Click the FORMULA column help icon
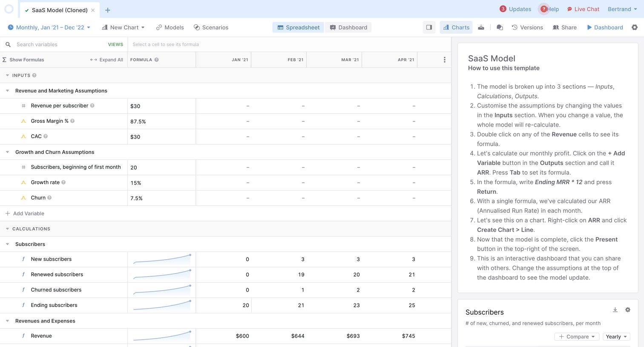 [x=156, y=60]
